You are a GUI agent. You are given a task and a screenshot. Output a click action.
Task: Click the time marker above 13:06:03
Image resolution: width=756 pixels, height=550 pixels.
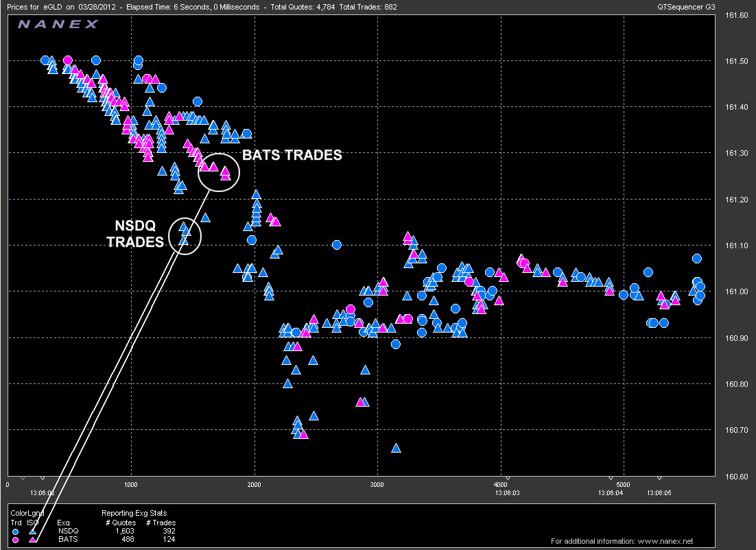point(508,479)
